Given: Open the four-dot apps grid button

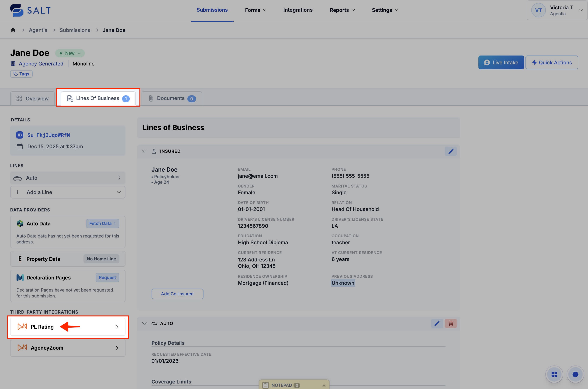Looking at the screenshot, I should (554, 374).
